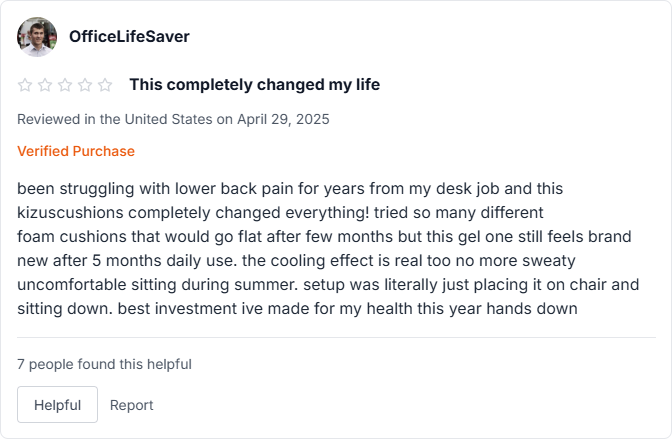Click the phrase "foam cushions" in the review
The height and width of the screenshot is (439, 672).
[x=65, y=236]
